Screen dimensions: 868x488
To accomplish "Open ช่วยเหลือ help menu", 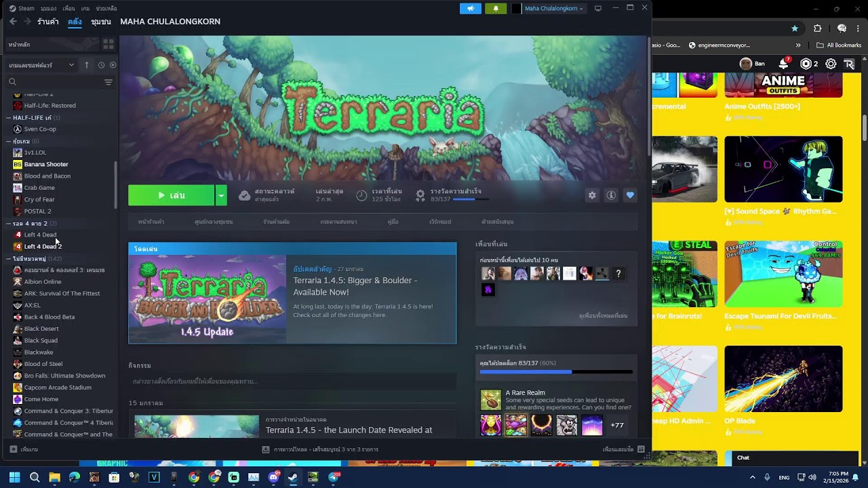I will tap(106, 8).
